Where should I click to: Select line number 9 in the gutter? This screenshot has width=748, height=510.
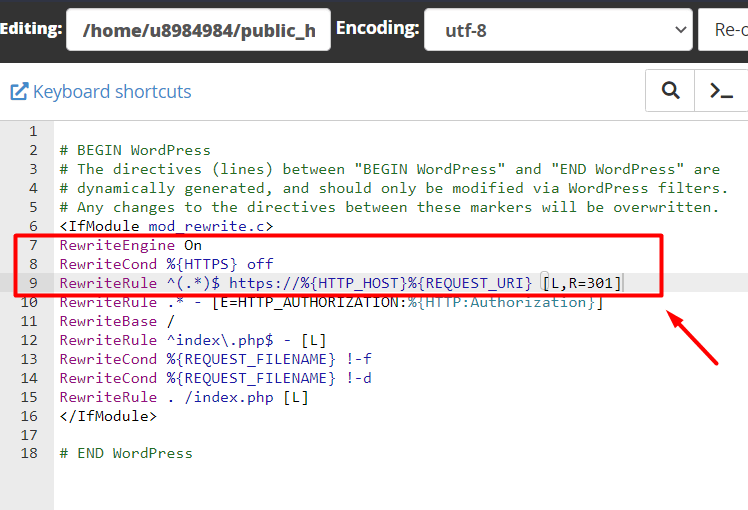(33, 283)
